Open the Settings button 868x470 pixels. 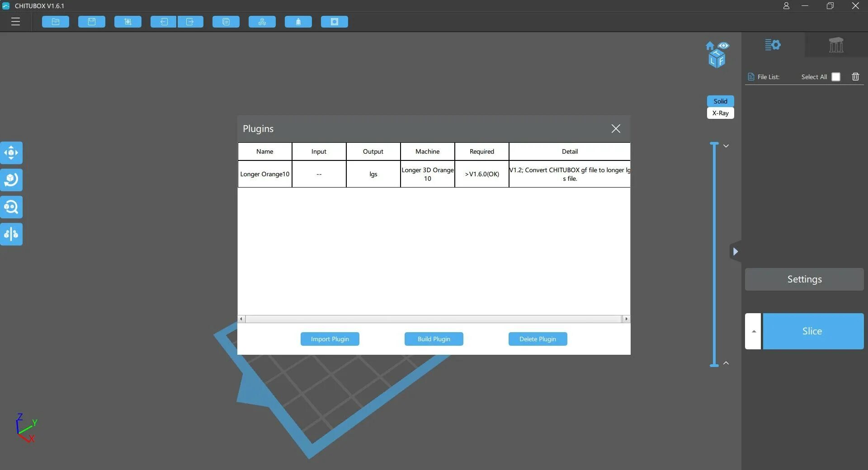click(804, 279)
